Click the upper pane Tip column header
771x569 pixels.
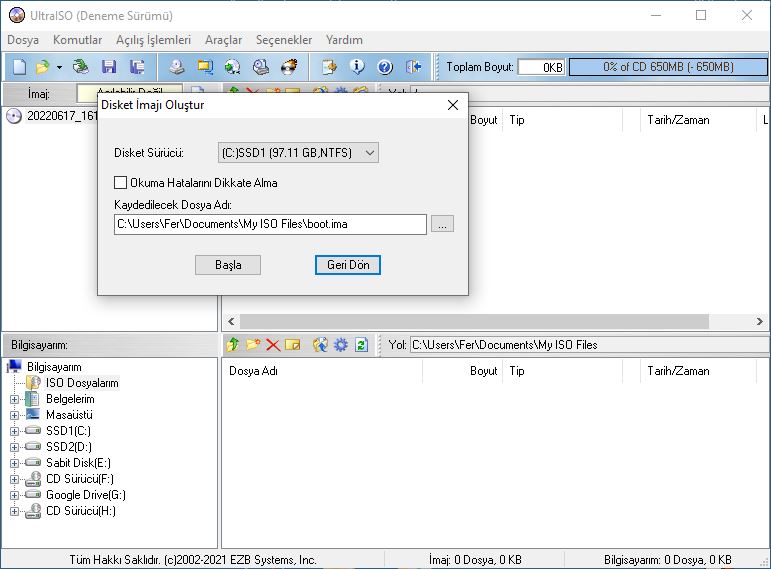click(563, 120)
